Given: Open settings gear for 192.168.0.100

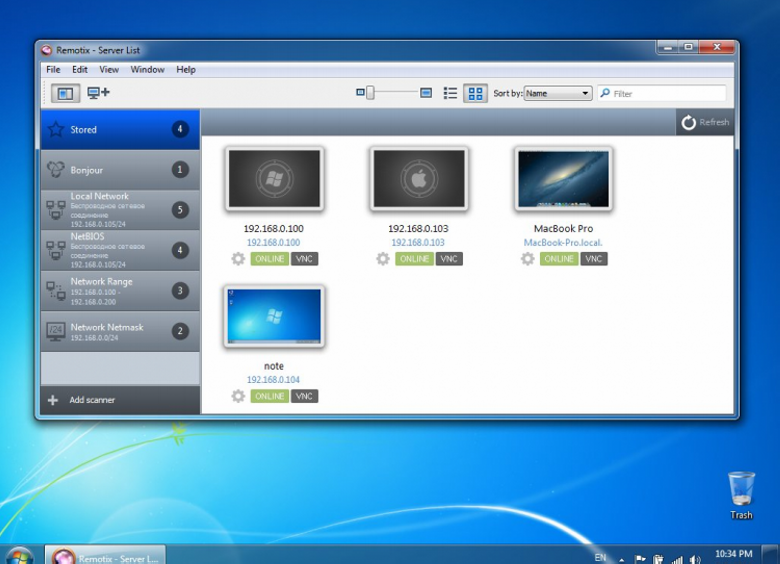Looking at the screenshot, I should point(238,259).
